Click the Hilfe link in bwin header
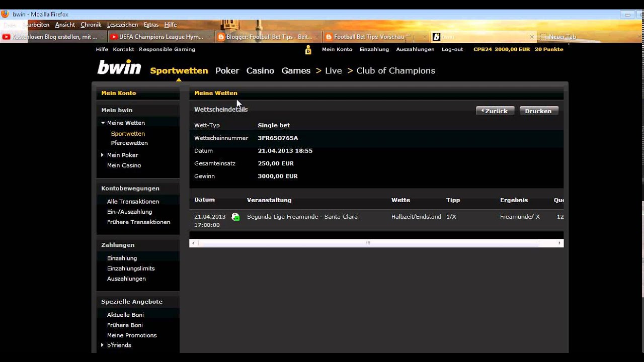Image resolution: width=644 pixels, height=362 pixels. click(x=102, y=49)
